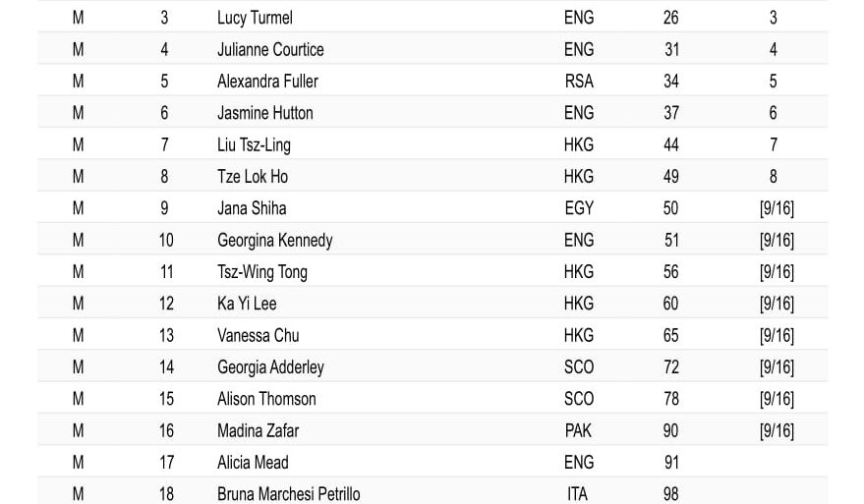Click RSA country code for Alexandra Fuller
864x504 pixels.
pos(579,82)
